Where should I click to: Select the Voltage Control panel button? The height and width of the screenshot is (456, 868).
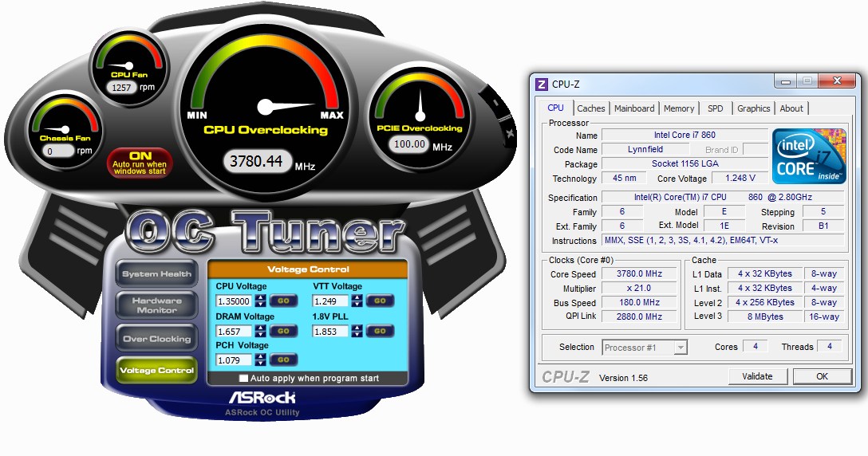[x=156, y=370]
